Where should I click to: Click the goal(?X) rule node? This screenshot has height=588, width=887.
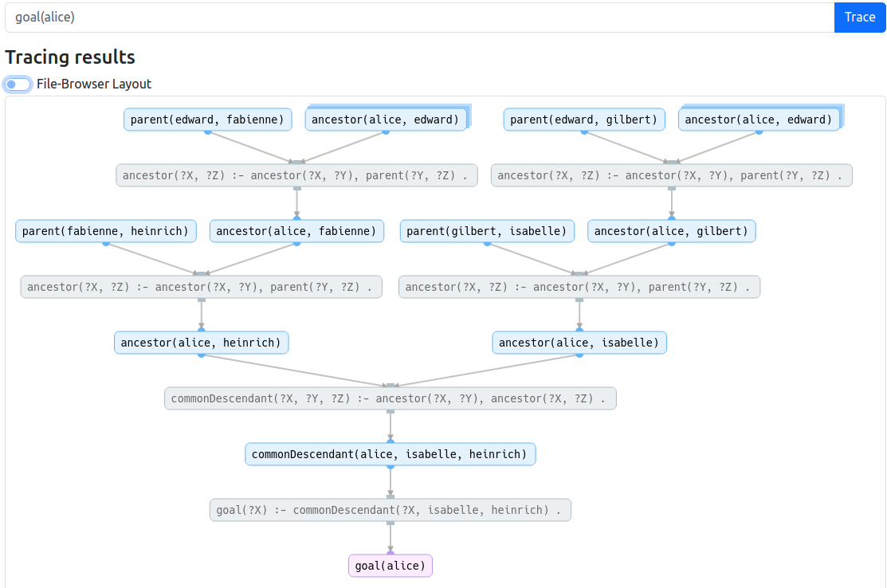[x=391, y=510]
